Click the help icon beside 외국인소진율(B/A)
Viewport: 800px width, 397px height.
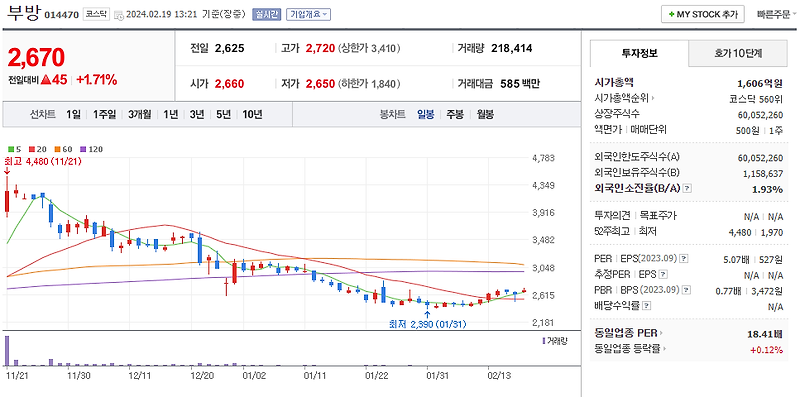pyautogui.click(x=687, y=189)
